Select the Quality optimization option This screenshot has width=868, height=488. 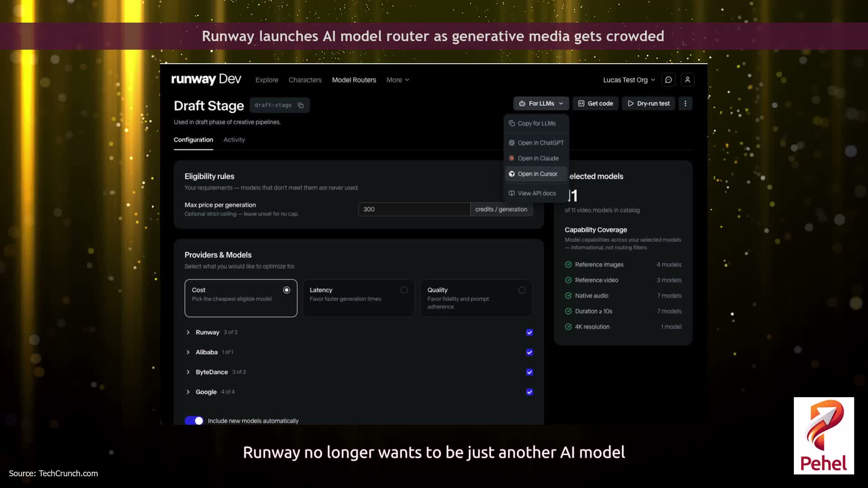pyautogui.click(x=476, y=298)
